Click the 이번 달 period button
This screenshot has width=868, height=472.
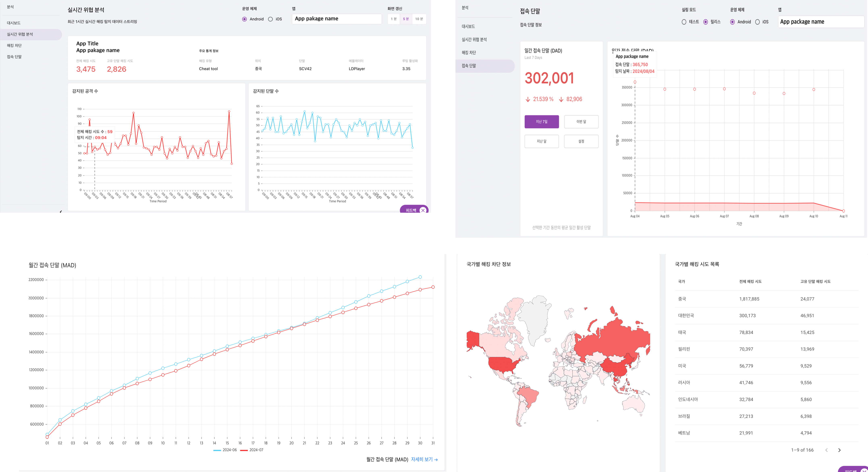581,122
